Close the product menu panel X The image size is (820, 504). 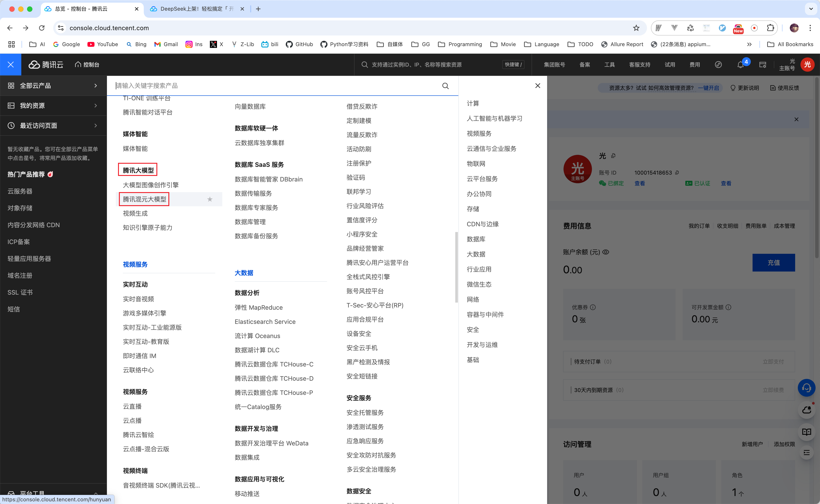(x=538, y=86)
